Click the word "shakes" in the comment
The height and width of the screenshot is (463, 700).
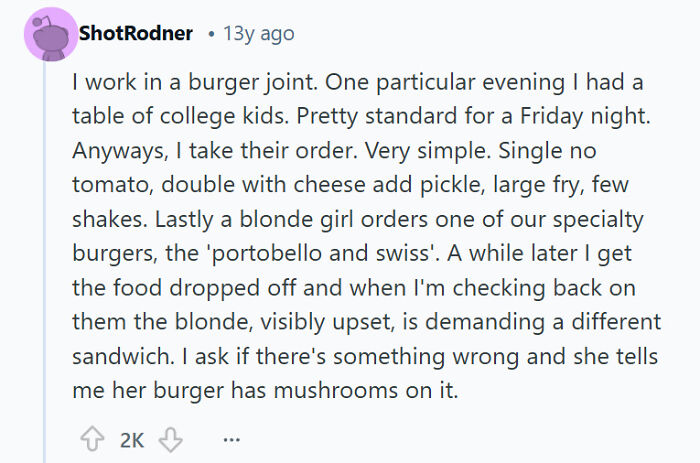point(102,219)
